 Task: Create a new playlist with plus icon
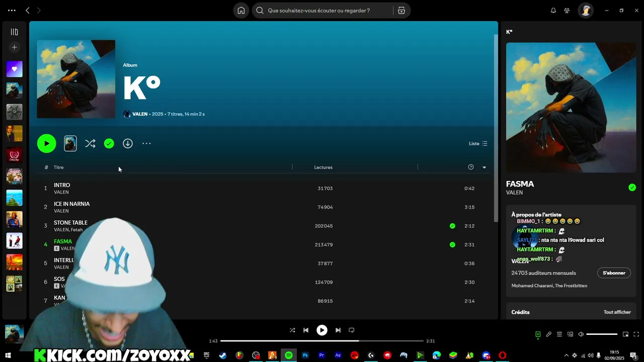coord(14,47)
